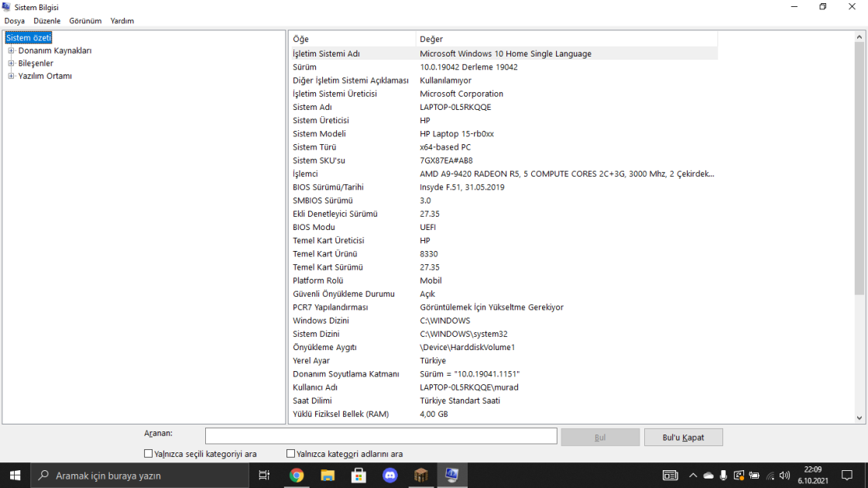The image size is (868, 488).
Task: Open the Düzenle menu
Action: point(47,20)
